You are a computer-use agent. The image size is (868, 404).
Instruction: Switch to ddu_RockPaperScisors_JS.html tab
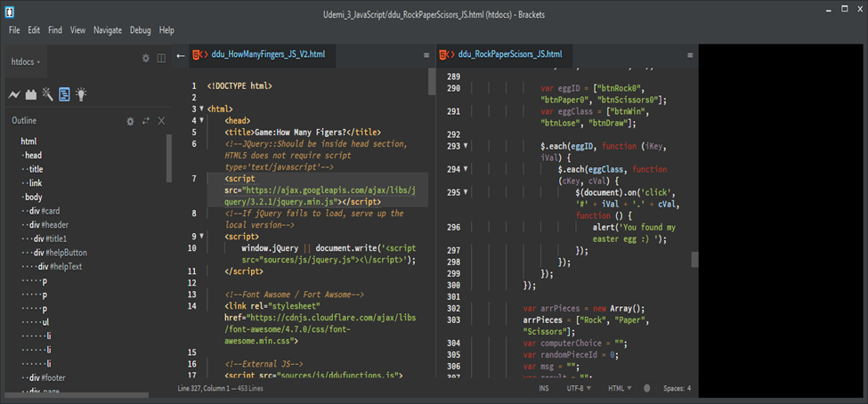point(510,54)
